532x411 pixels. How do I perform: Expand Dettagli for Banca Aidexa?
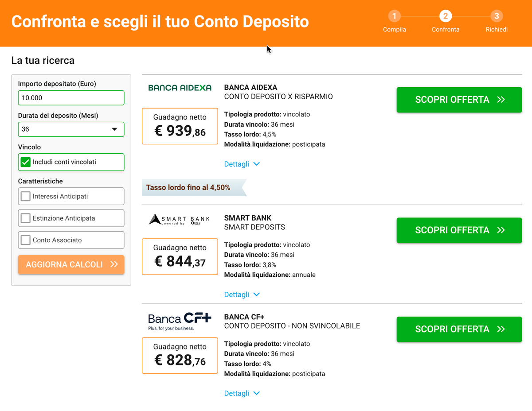(242, 164)
